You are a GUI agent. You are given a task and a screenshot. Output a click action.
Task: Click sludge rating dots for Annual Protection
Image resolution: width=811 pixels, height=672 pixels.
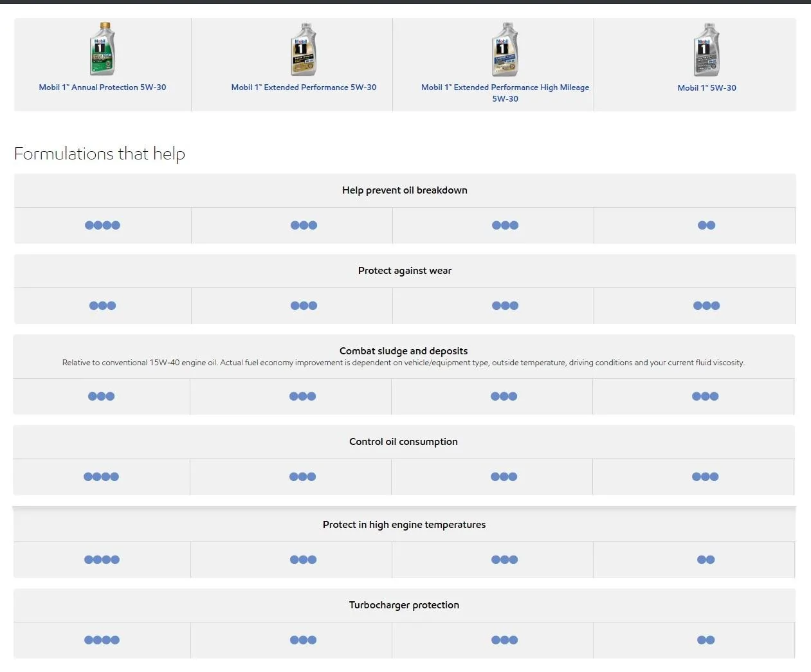(101, 396)
